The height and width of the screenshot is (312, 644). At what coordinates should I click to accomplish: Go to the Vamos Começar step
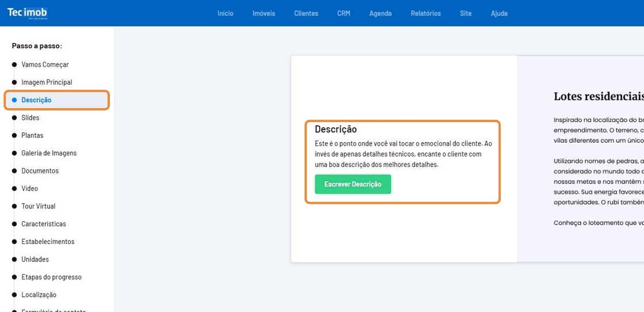tap(45, 64)
